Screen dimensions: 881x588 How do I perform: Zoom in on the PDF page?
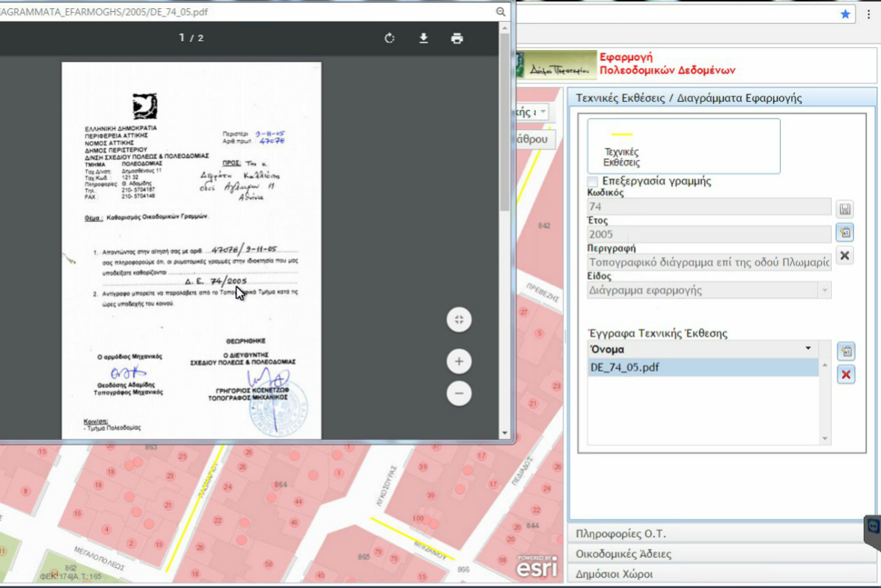(459, 362)
